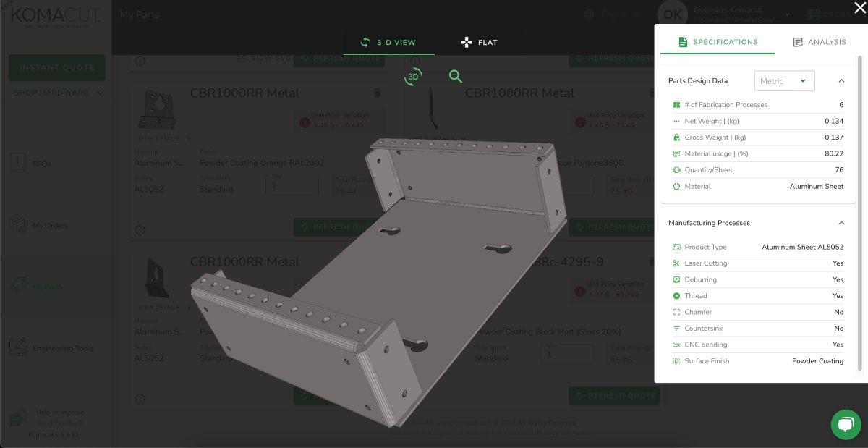Collapse the Manufacturing Processes section
The width and height of the screenshot is (868, 448).
pos(841,223)
